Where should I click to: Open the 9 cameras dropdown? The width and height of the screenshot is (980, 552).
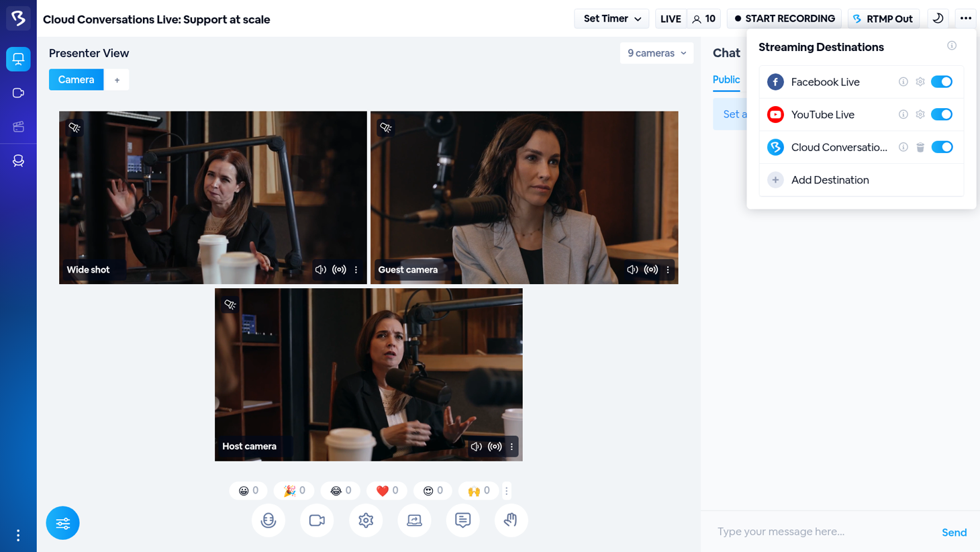[656, 53]
